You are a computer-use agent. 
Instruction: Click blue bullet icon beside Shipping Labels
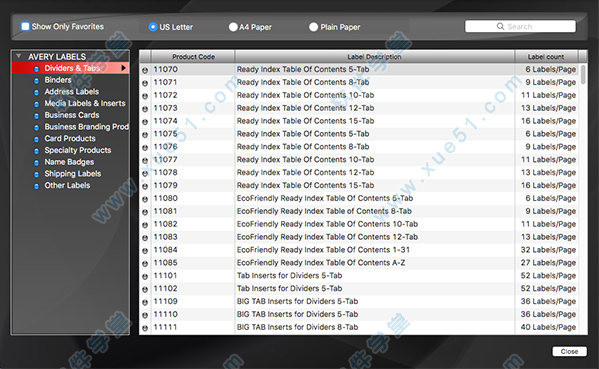[36, 175]
